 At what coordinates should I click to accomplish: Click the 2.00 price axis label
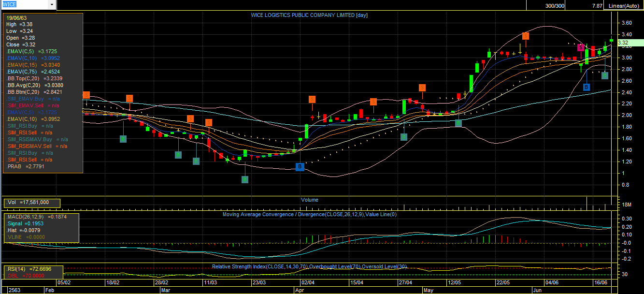point(627,115)
